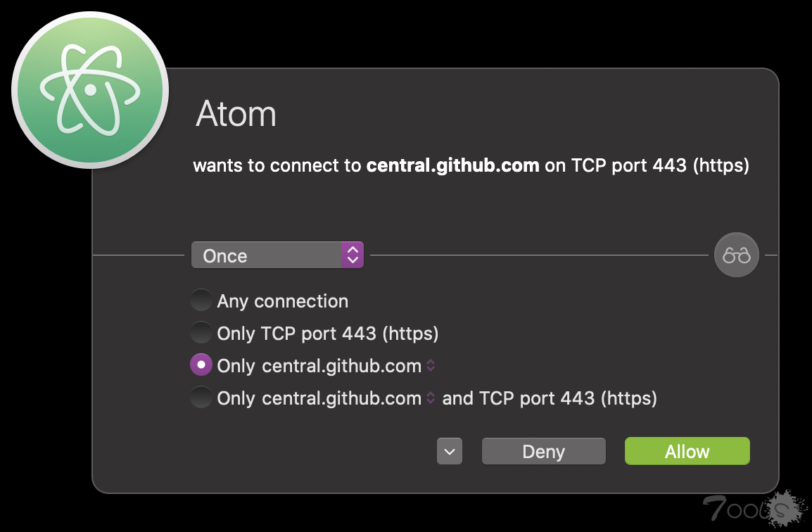
Task: Open domain chevron before 'and TCP port 443'
Action: [431, 398]
